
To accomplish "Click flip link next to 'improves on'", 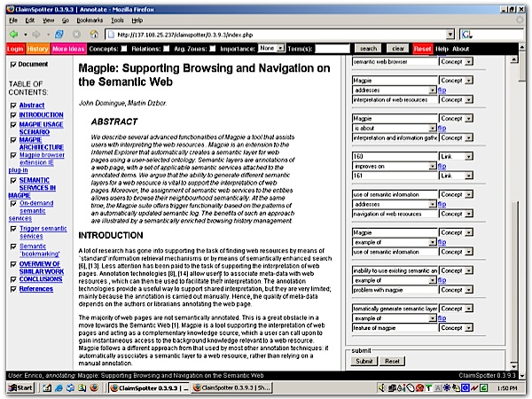I will click(442, 166).
